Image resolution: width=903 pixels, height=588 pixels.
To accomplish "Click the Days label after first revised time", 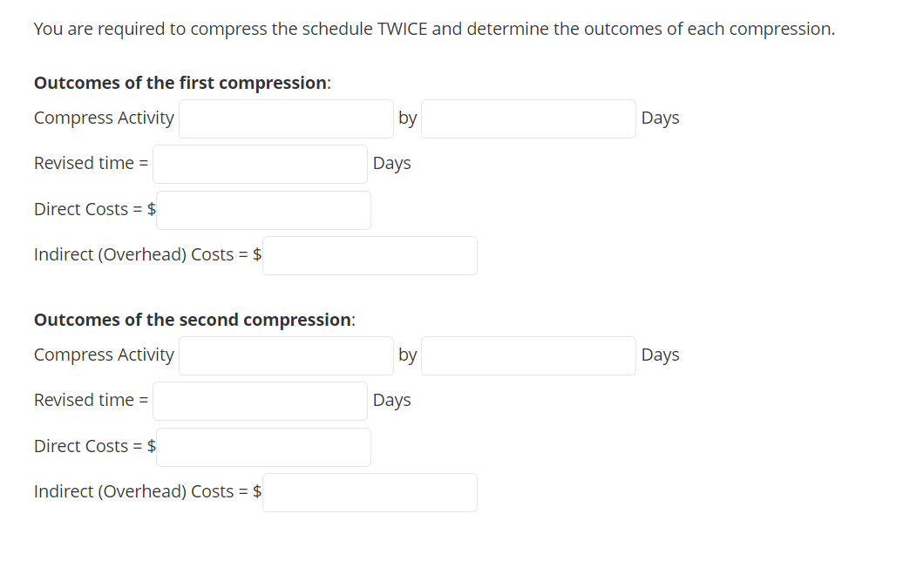I will (391, 163).
